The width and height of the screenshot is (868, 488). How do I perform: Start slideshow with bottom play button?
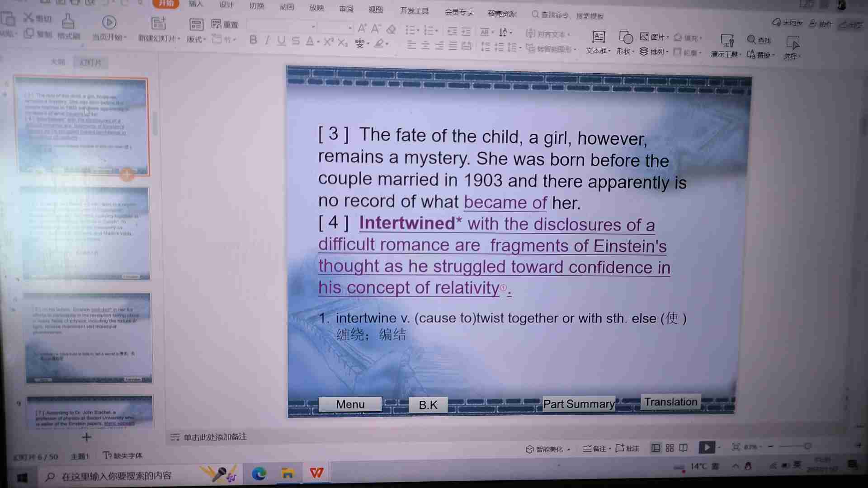[707, 447]
